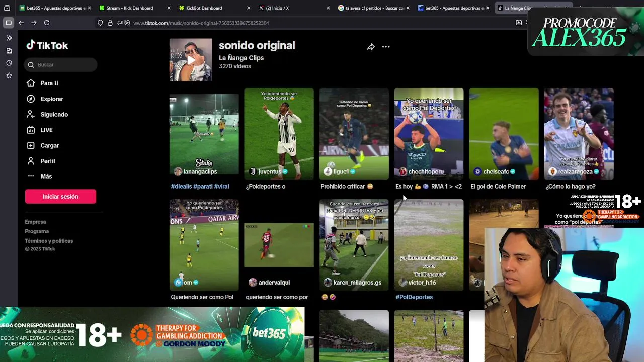
Task: Open the chelseafc video thumbnail
Action: tap(504, 134)
